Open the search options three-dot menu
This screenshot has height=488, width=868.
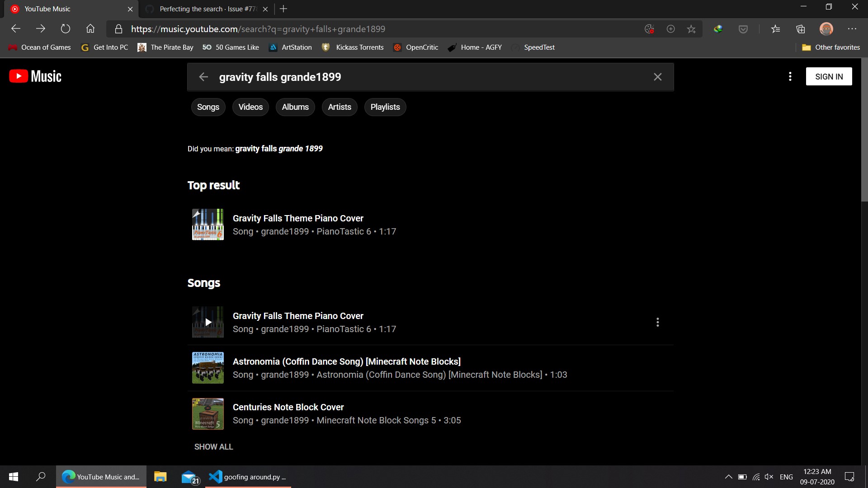pyautogui.click(x=790, y=76)
